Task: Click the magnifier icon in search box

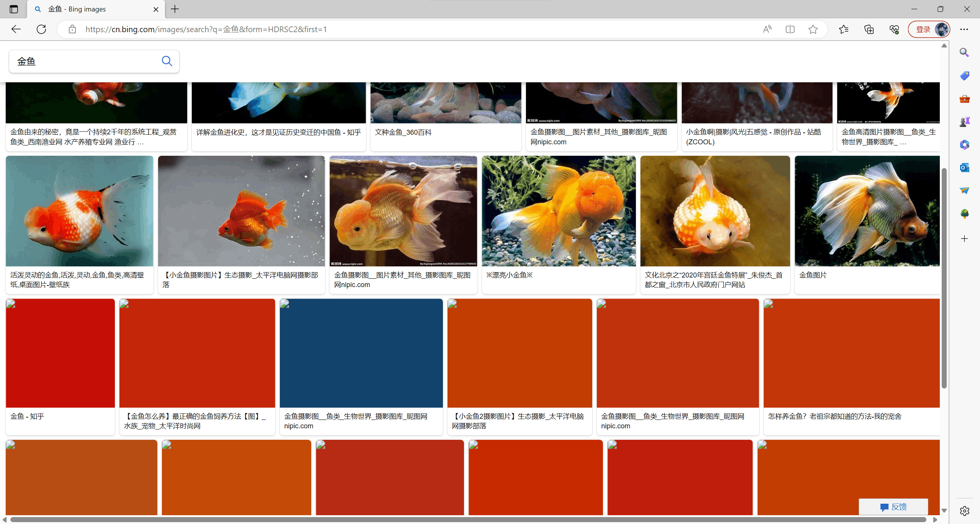Action: 167,61
